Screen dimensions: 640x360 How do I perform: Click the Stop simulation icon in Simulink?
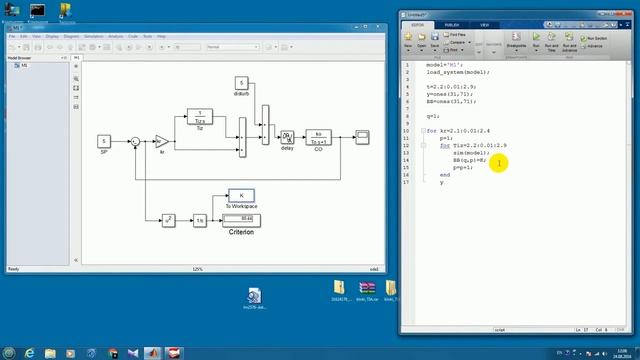(x=149, y=47)
